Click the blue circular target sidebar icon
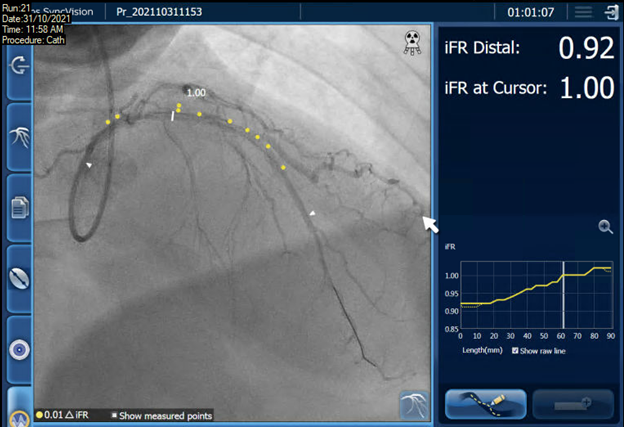Image resolution: width=624 pixels, height=427 pixels. pos(19,350)
